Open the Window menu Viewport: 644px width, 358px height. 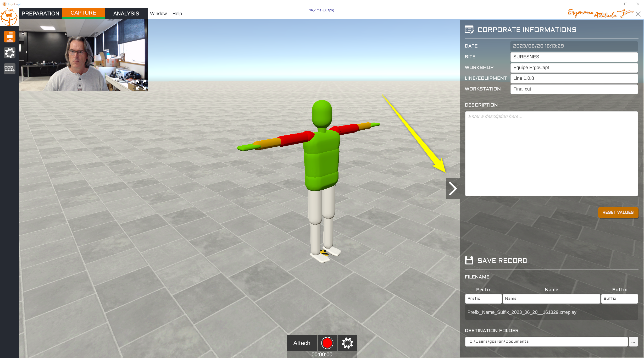158,14
